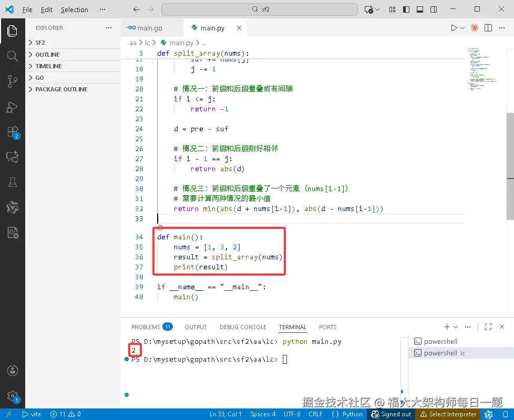Click the sf2 command center search box
This screenshot has width=514, height=420.
point(259,9)
